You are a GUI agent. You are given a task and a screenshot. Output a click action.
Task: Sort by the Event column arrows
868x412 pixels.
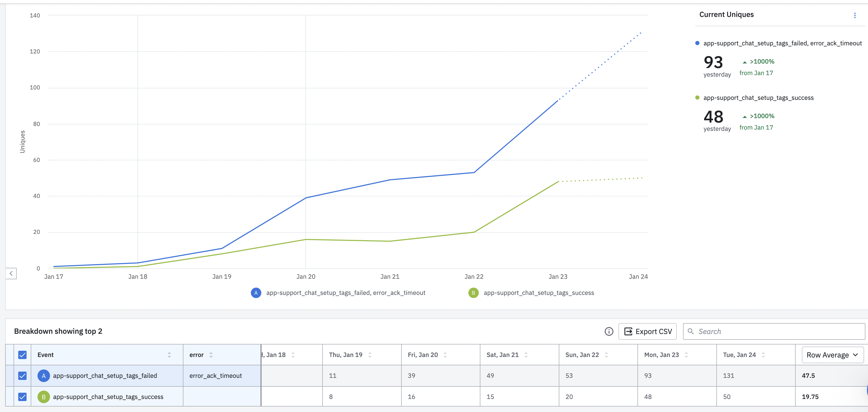[x=169, y=355]
